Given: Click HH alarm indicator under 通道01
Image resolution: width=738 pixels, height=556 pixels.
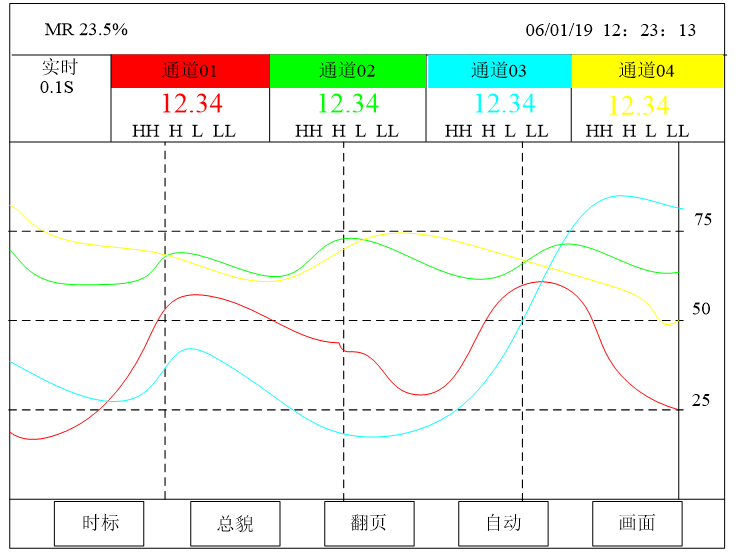Looking at the screenshot, I should tap(145, 131).
